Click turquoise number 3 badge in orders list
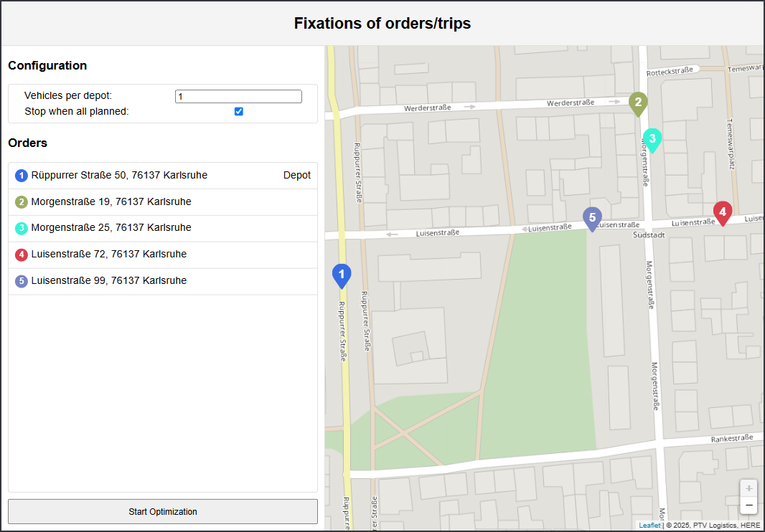Image resolution: width=765 pixels, height=532 pixels. point(22,228)
